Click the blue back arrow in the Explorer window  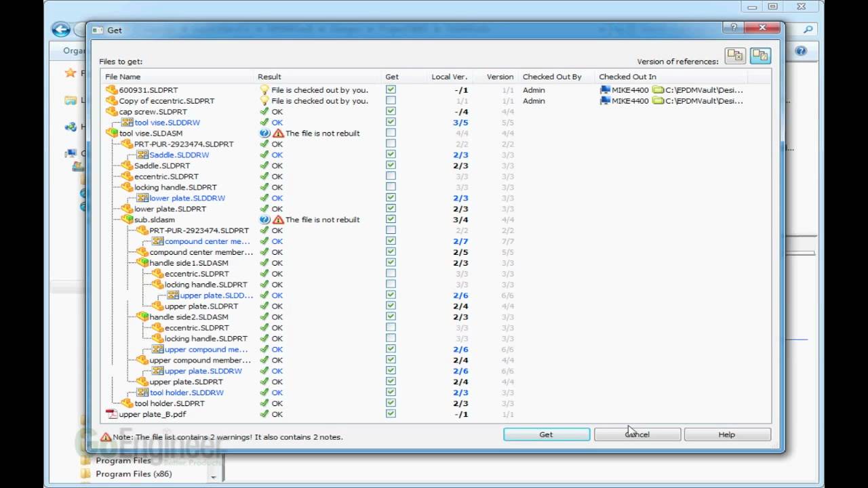(61, 29)
